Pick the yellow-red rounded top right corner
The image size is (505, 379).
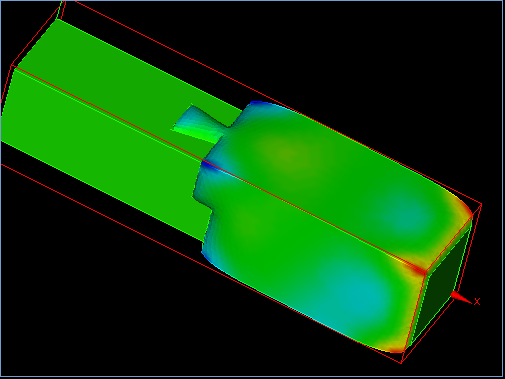[x=462, y=203]
